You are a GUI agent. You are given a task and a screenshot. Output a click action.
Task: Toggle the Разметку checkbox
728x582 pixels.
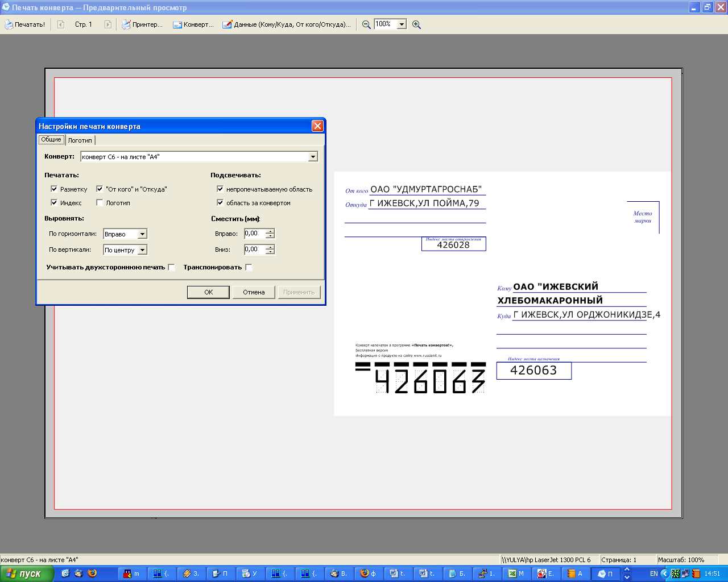(54, 189)
